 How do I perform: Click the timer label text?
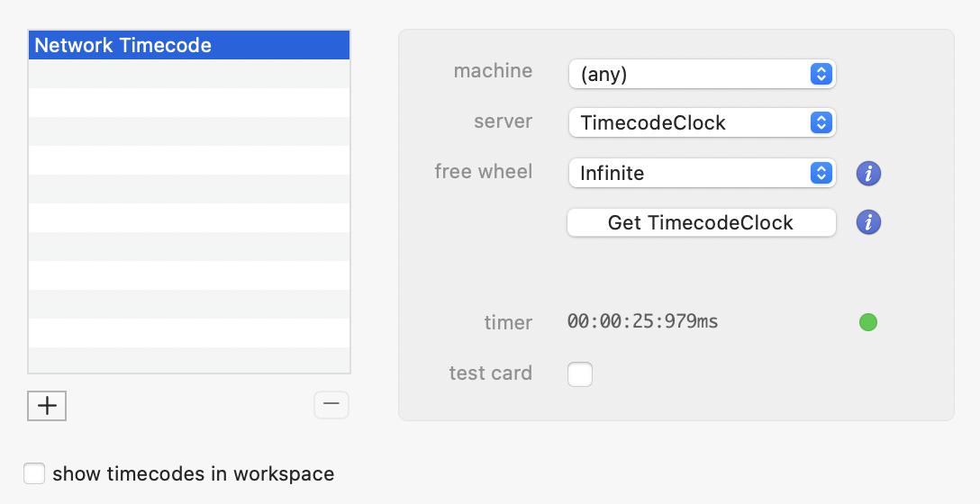click(508, 322)
